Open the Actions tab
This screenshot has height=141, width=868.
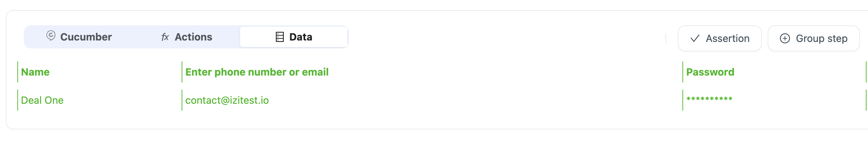[x=187, y=37]
